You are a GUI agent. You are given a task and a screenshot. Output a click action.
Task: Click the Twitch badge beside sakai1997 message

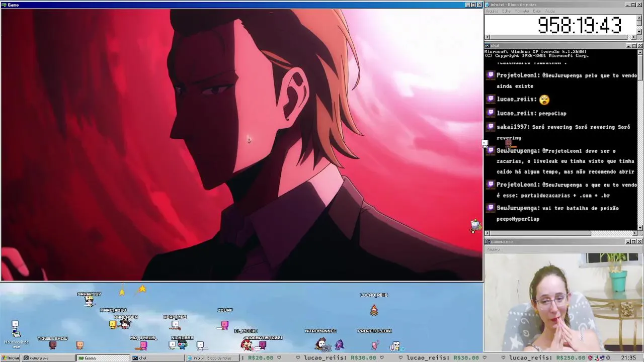click(x=491, y=127)
